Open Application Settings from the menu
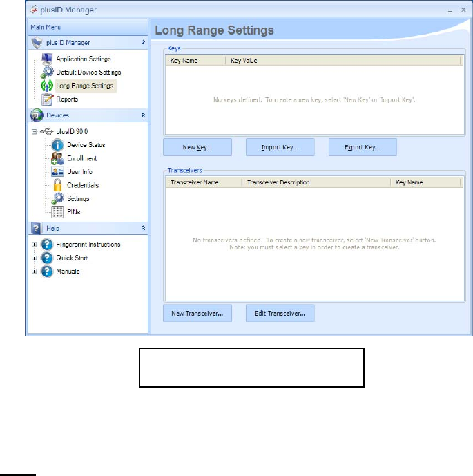This screenshot has width=473, height=476. point(84,59)
